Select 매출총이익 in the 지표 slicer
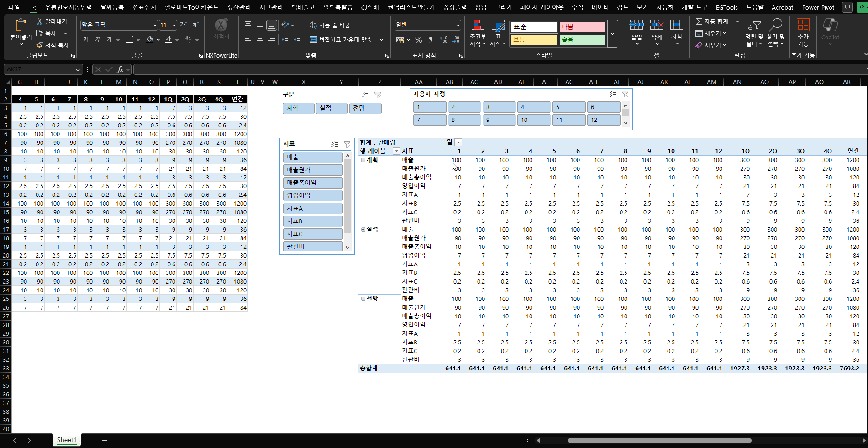This screenshot has height=448, width=868. [x=312, y=183]
